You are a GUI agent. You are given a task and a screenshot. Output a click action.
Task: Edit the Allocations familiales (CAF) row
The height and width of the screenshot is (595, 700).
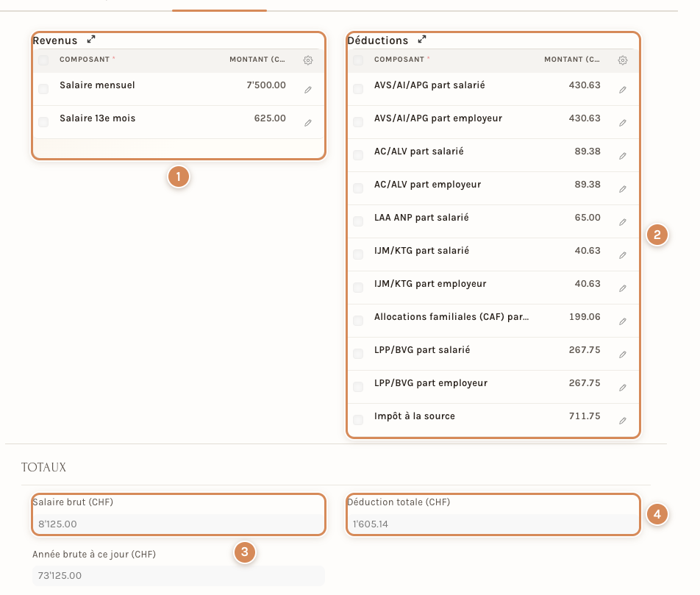coord(623,321)
